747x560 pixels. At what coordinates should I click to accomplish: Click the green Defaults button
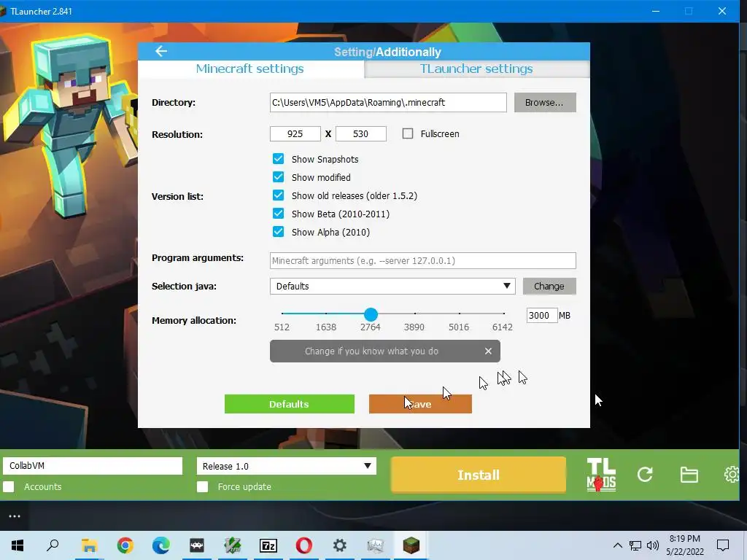point(289,404)
